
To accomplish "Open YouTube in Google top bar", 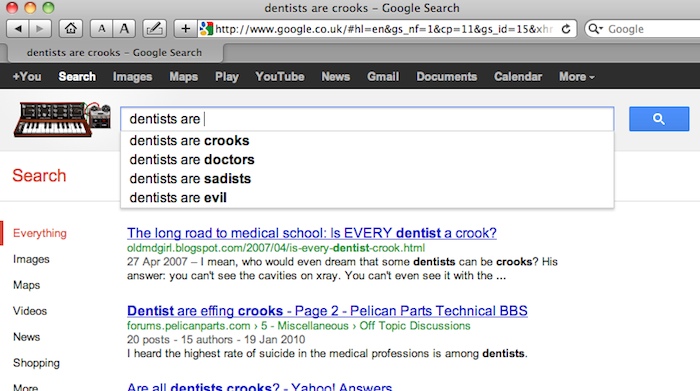I will 280,77.
